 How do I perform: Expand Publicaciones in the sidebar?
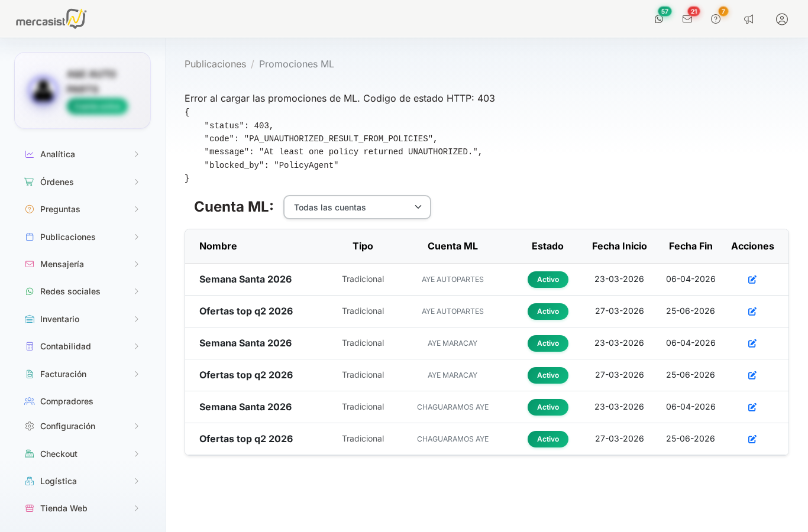point(82,237)
